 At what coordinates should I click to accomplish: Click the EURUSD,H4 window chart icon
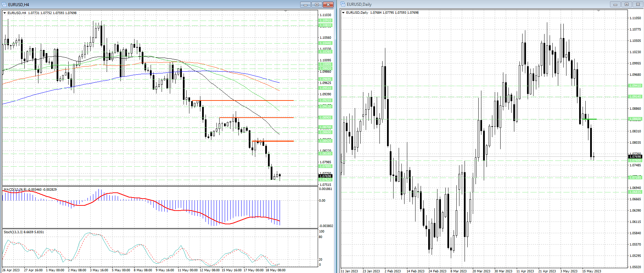coord(4,4)
